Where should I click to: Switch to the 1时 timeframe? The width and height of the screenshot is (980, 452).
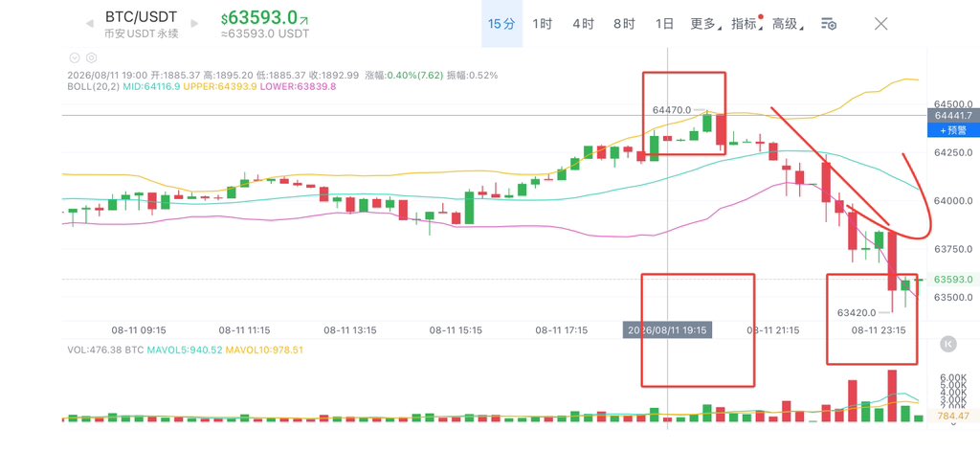coord(542,24)
